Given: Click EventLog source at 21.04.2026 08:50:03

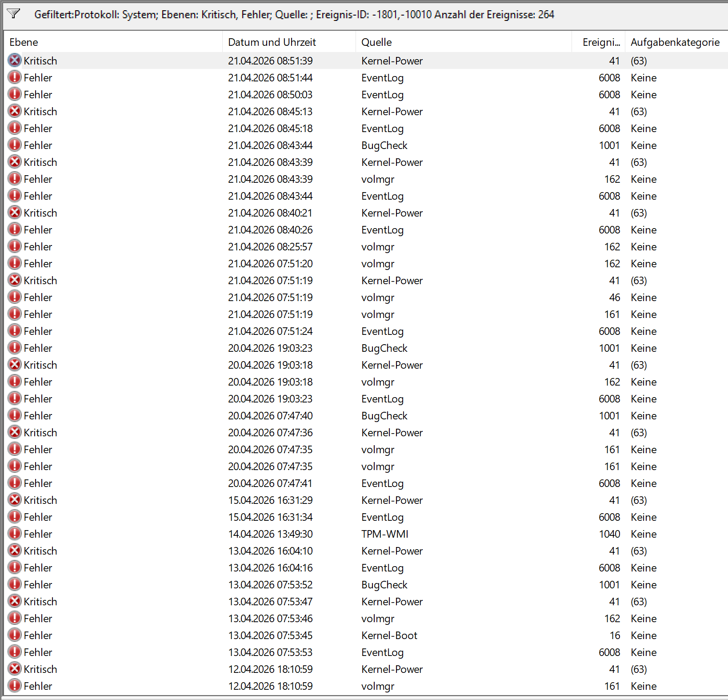Looking at the screenshot, I should [x=383, y=95].
